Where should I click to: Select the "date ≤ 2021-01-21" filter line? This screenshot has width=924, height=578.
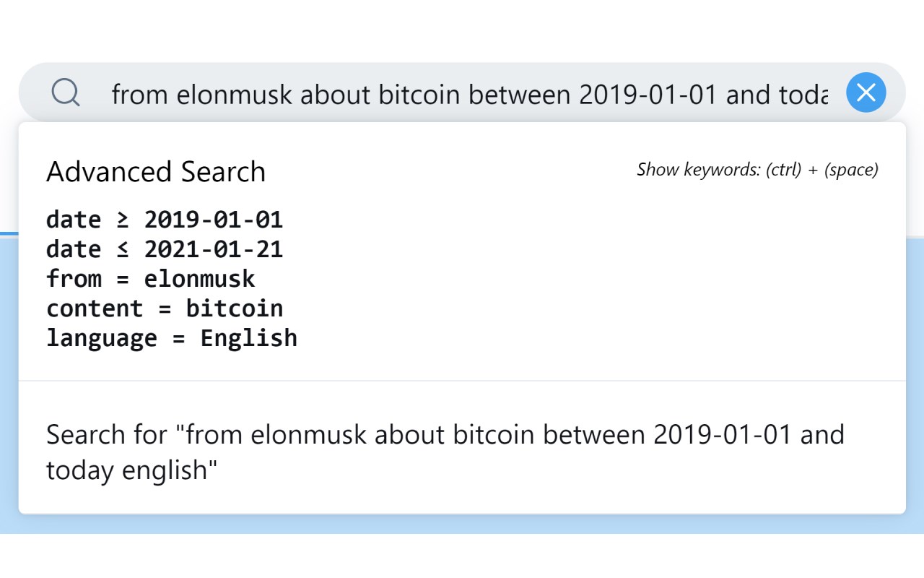[165, 249]
